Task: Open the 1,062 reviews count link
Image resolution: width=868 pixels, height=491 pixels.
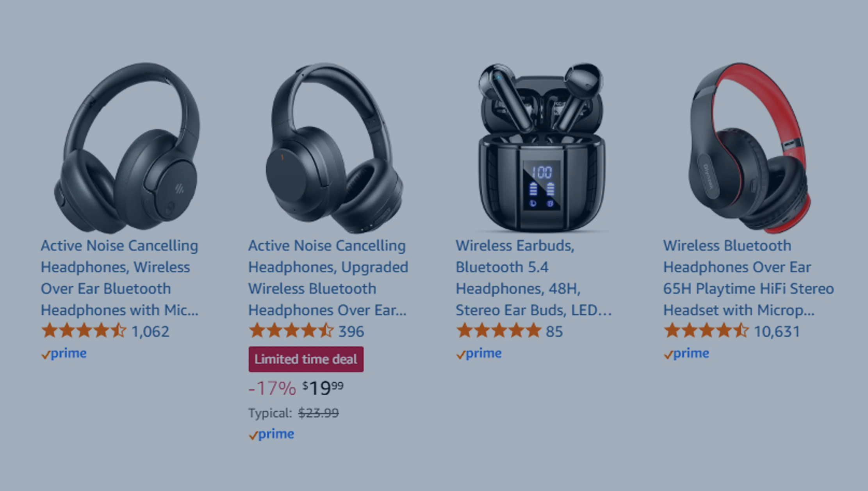Action: [150, 332]
